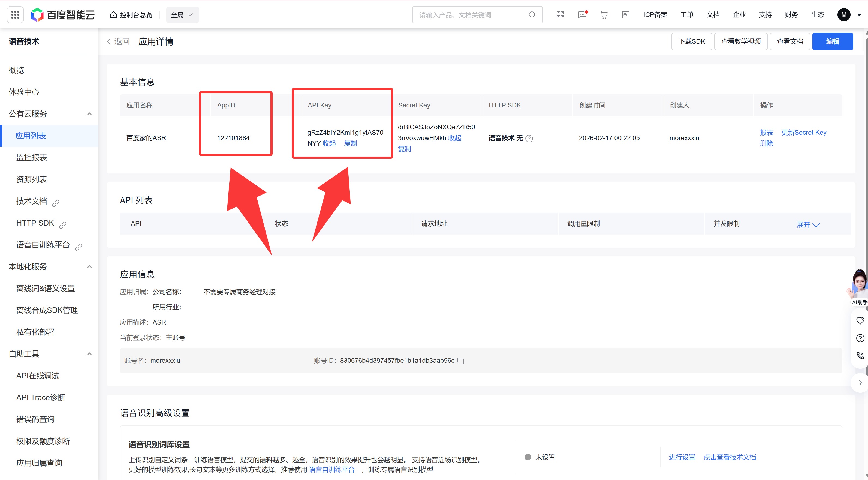Open the phone contact icon on right
The height and width of the screenshot is (480, 868).
tap(860, 355)
